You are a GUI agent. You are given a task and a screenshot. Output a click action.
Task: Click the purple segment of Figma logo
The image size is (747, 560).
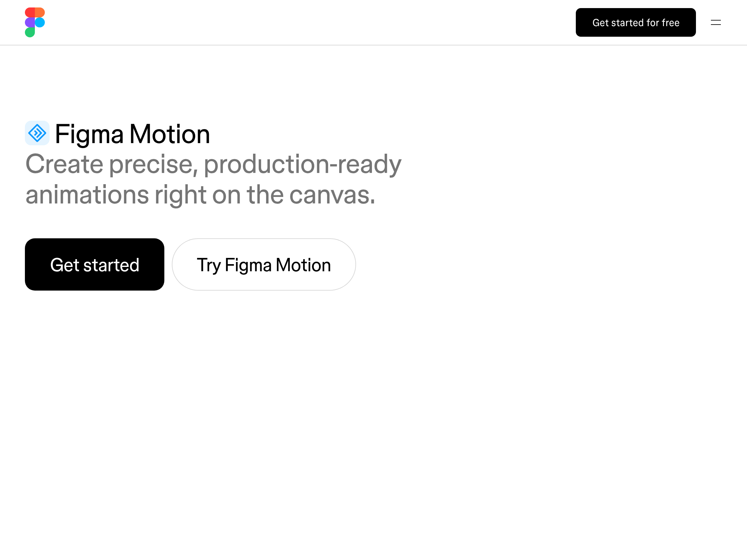click(30, 22)
